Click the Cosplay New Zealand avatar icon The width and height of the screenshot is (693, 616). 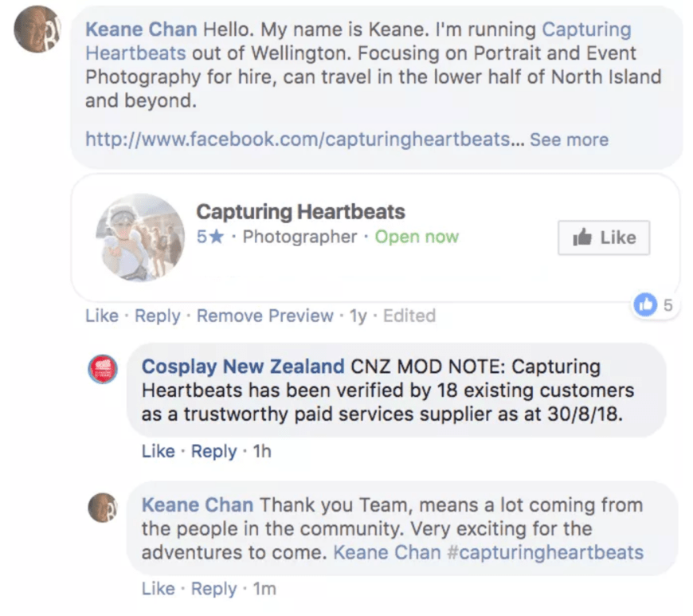pyautogui.click(x=103, y=369)
